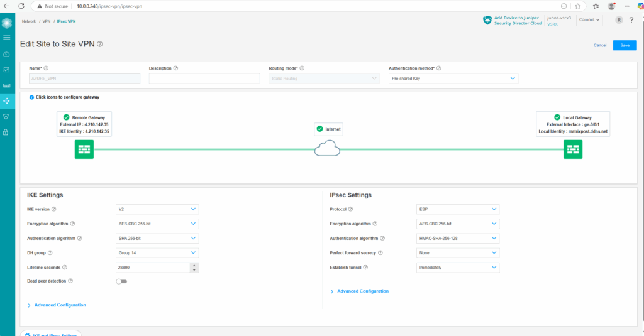Click the help icon beside Routing mode

(x=302, y=68)
